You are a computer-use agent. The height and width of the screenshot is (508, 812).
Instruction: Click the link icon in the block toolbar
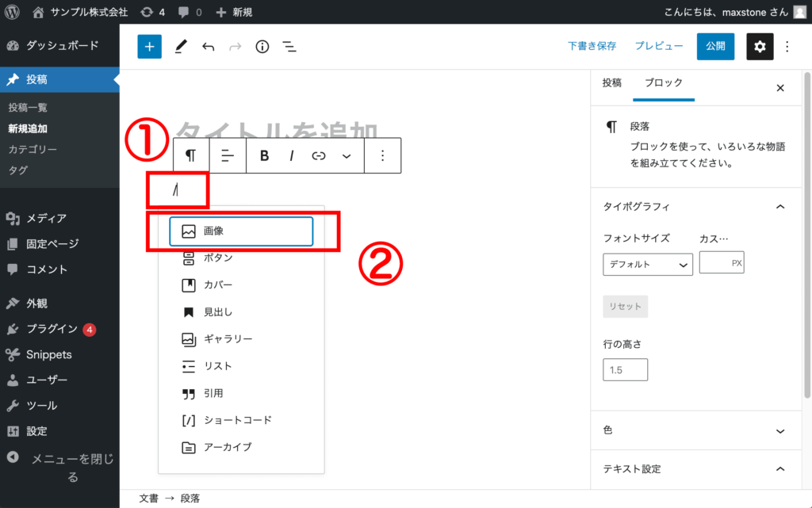pos(318,155)
